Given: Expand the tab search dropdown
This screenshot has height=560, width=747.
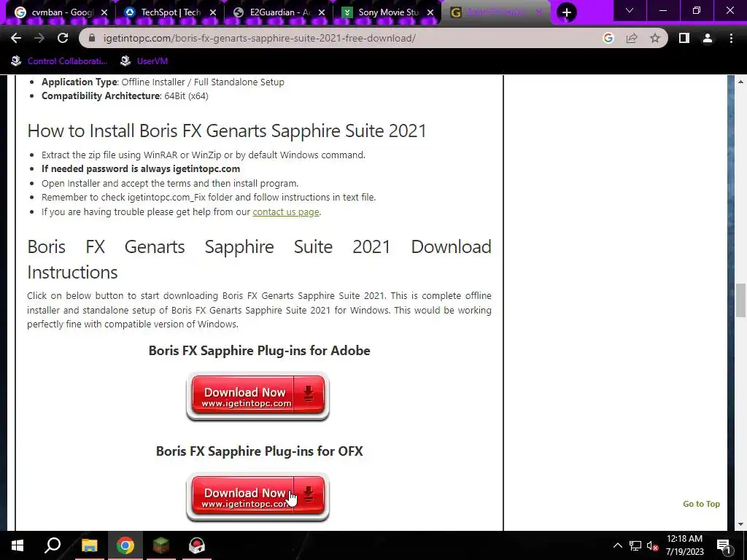Looking at the screenshot, I should [630, 10].
